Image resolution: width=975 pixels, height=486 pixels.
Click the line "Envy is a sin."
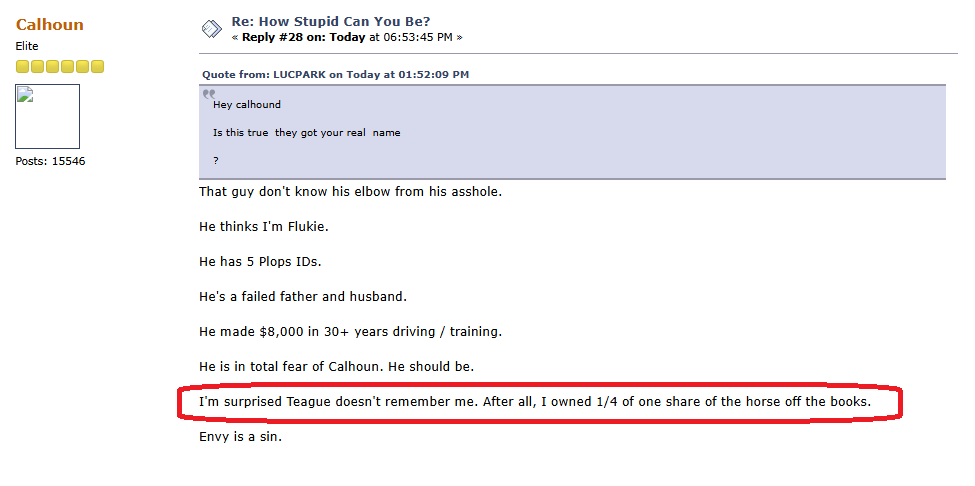coord(241,436)
